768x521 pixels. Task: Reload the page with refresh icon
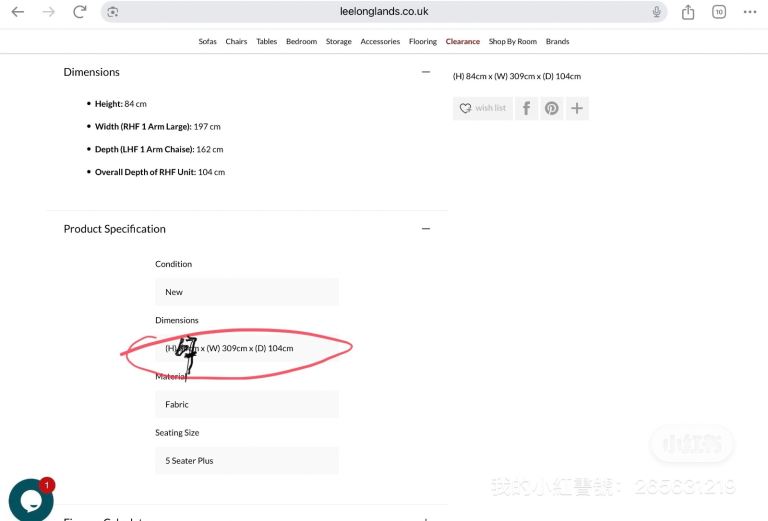pyautogui.click(x=80, y=12)
